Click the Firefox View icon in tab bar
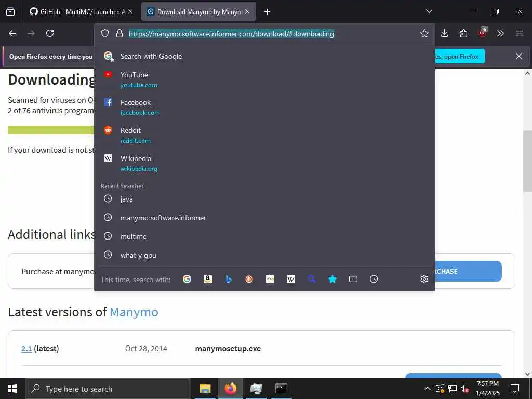This screenshot has width=532, height=399. pos(10,11)
